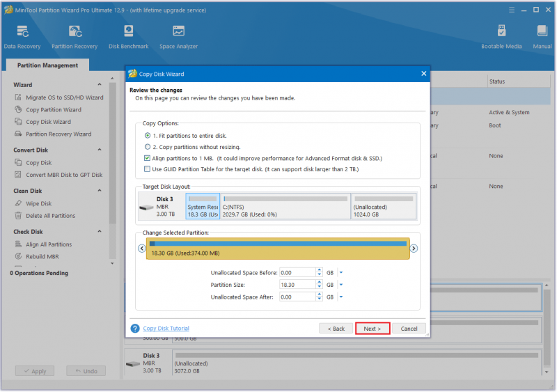
Task: Click the Copy Disk Wizard sidebar icon
Action: [18, 122]
